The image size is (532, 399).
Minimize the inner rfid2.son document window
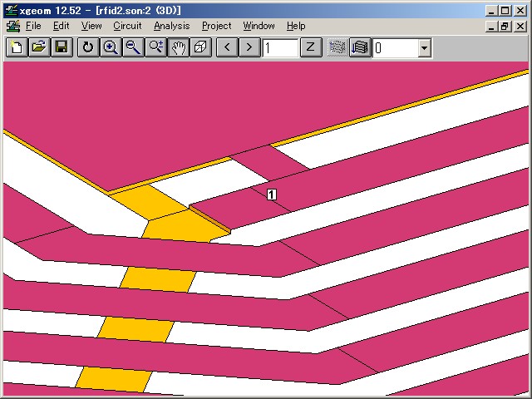pyautogui.click(x=491, y=26)
